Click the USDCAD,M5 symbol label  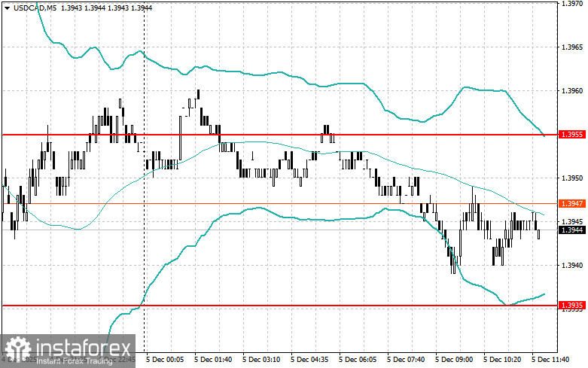coord(35,8)
